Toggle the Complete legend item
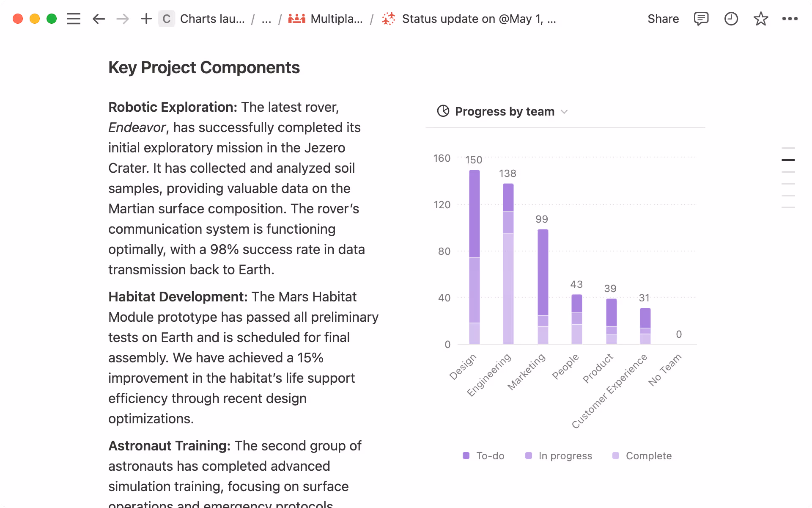The width and height of the screenshot is (812, 508). click(641, 456)
